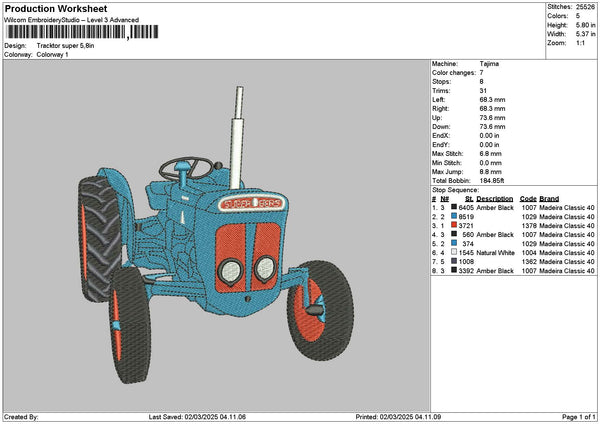Click the Height value "5.80 in"
The width and height of the screenshot is (600, 424).
click(x=585, y=25)
